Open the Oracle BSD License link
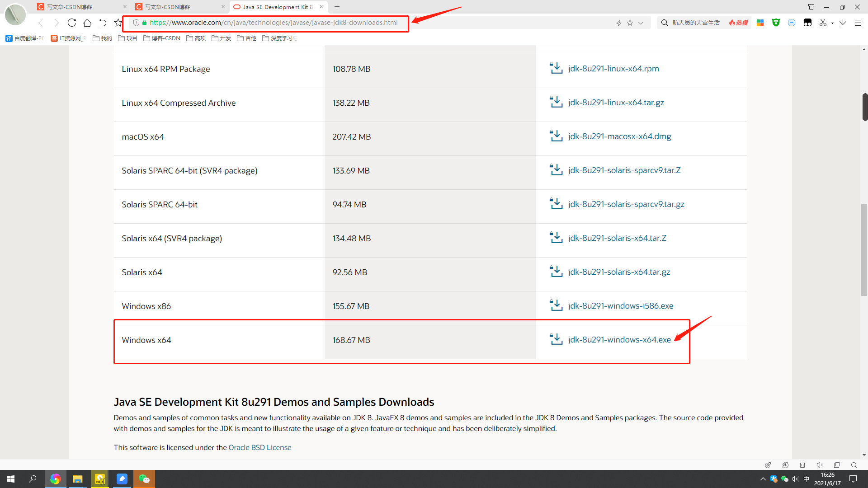Image resolution: width=868 pixels, height=488 pixels. click(x=259, y=447)
